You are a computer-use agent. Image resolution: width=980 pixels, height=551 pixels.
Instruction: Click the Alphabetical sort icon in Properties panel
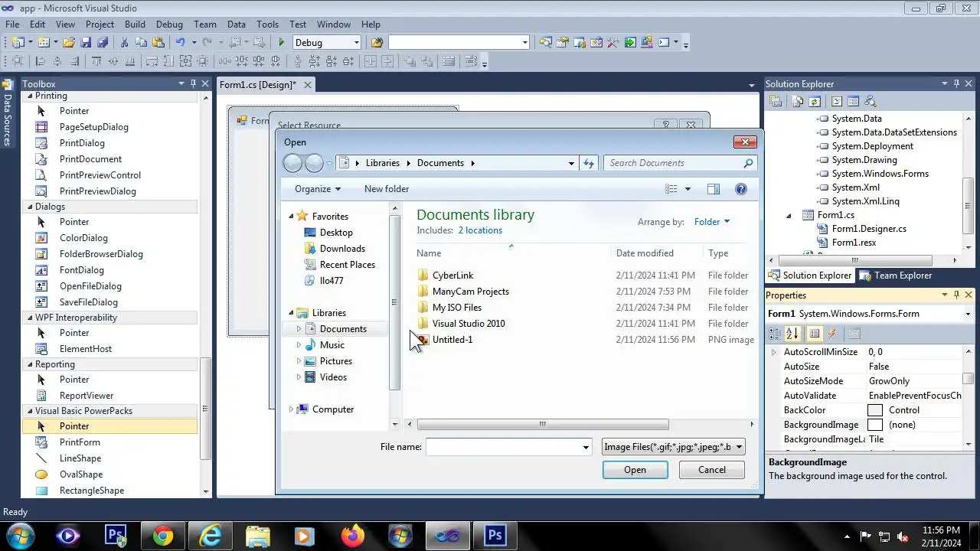coord(792,334)
